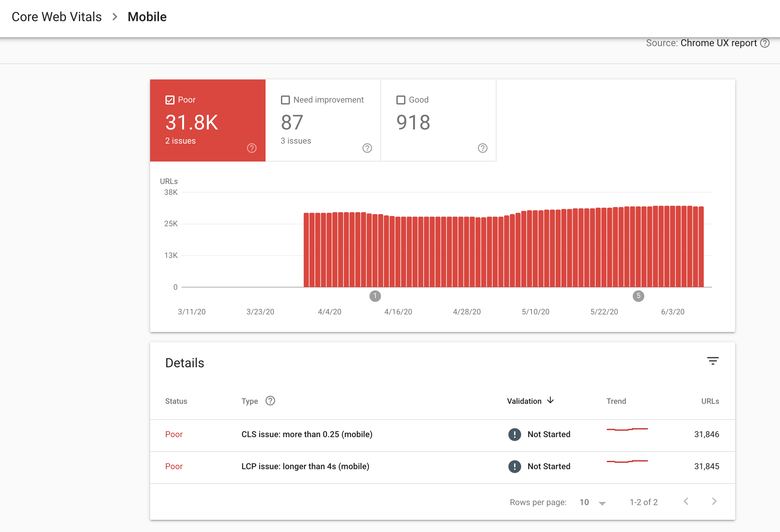
Task: Click the Validation sort arrow
Action: pos(550,401)
